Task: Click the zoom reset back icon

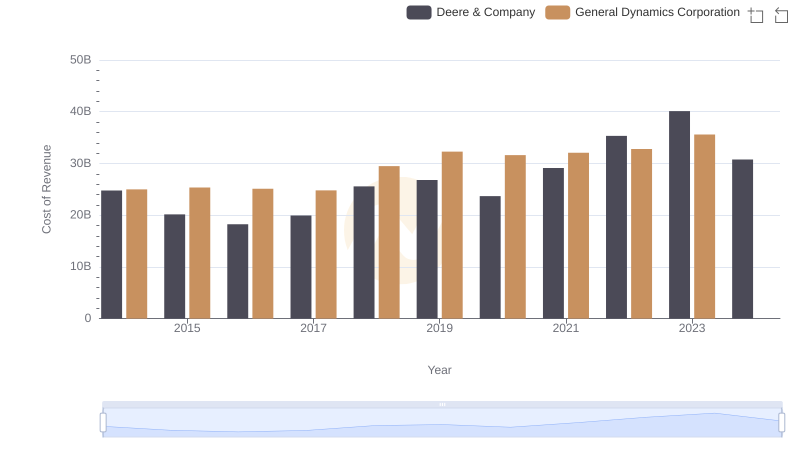Action: click(781, 15)
